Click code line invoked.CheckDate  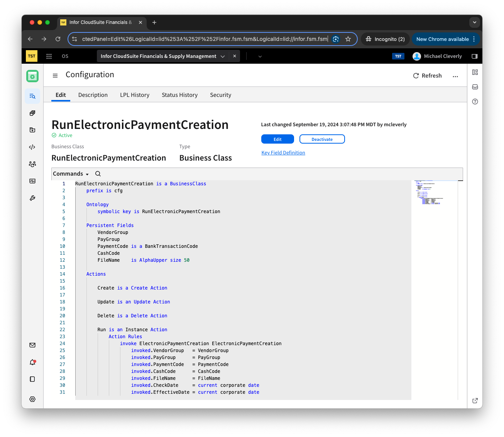point(195,385)
